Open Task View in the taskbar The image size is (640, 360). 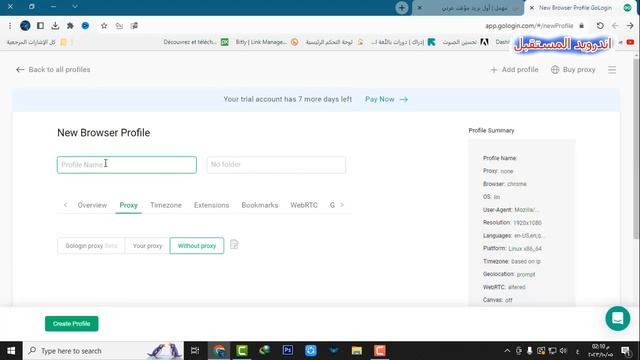click(x=195, y=351)
